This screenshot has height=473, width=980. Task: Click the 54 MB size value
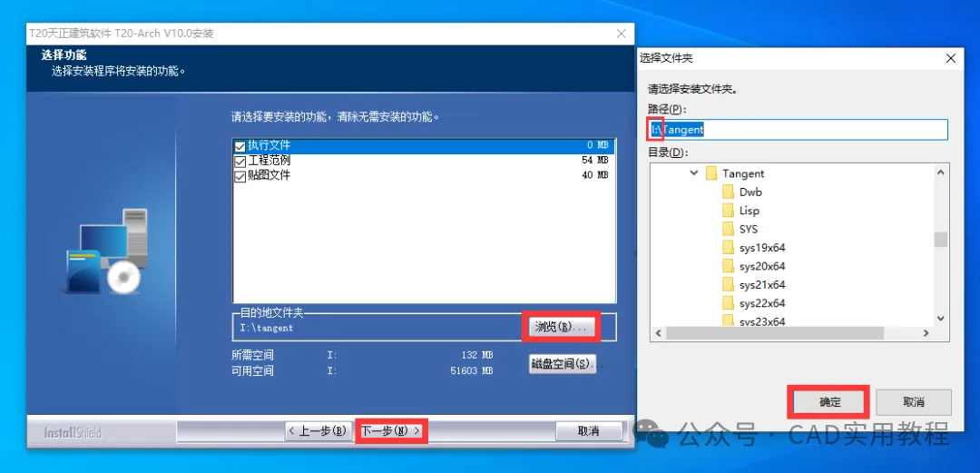tap(595, 160)
